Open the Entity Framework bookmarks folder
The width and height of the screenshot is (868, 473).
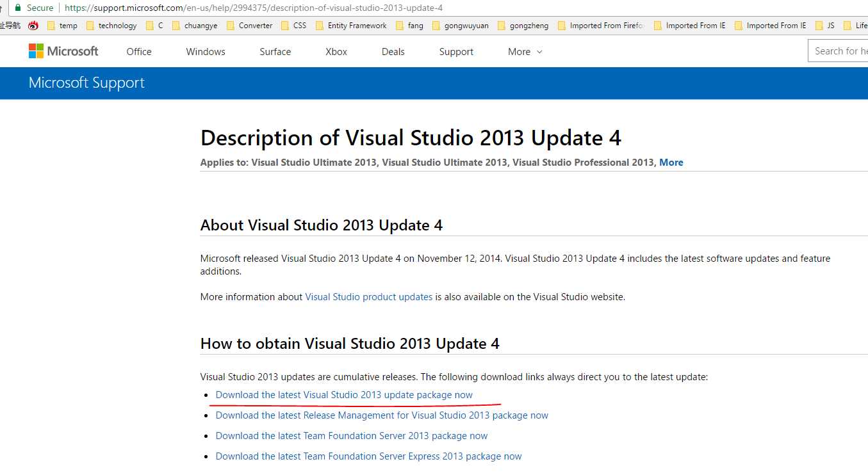(x=351, y=26)
